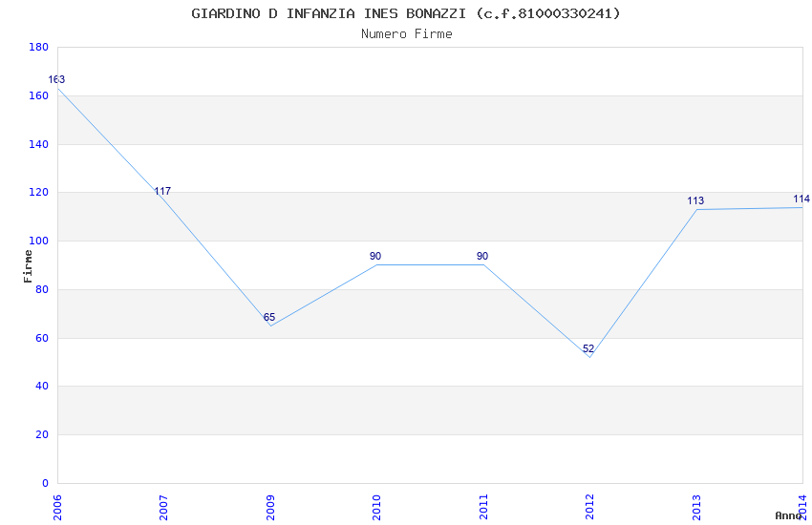The width and height of the screenshot is (812, 525).
Task: Click the x-axis year 2010
Action: (376, 507)
